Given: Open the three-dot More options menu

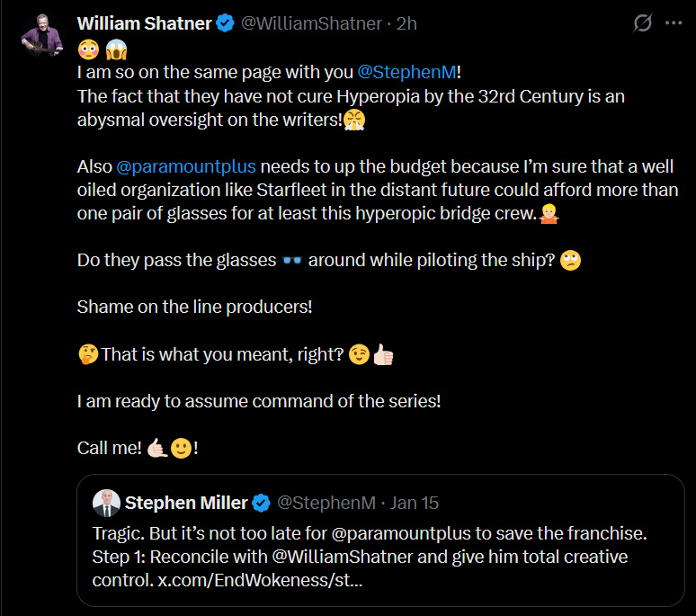Looking at the screenshot, I should pos(674,23).
